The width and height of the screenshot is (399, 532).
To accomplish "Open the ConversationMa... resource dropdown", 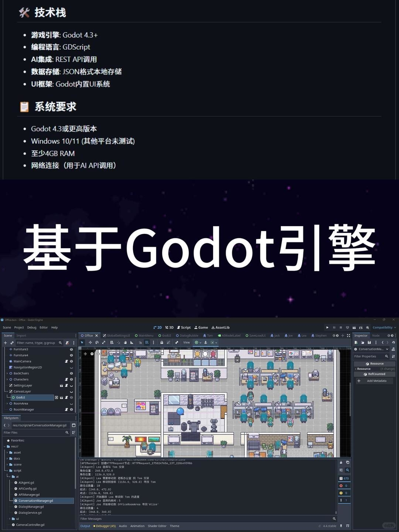I will [x=371, y=349].
